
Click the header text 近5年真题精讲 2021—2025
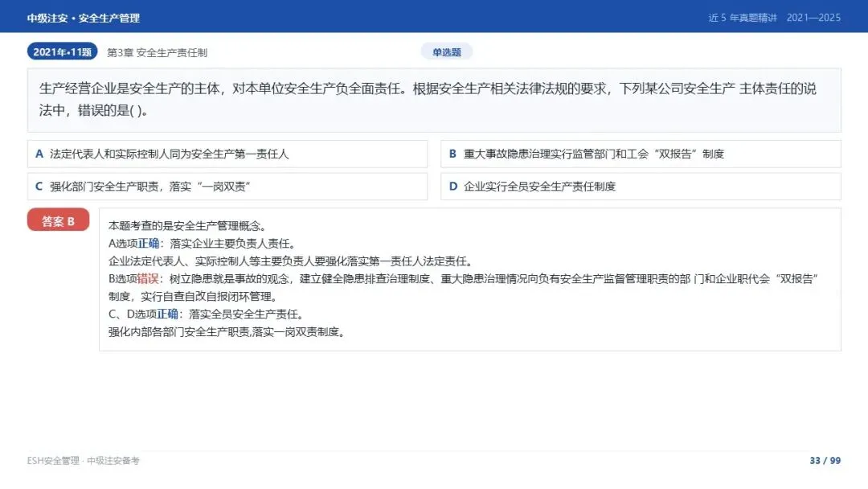click(x=775, y=18)
